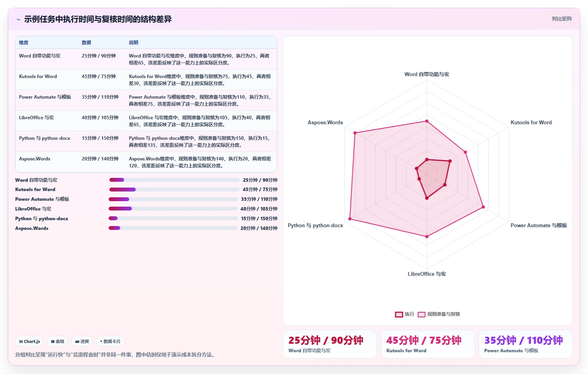The width and height of the screenshot is (588, 374).
Task: Toggle the 规则准备与复核 series in the chart legend
Action: [439, 314]
